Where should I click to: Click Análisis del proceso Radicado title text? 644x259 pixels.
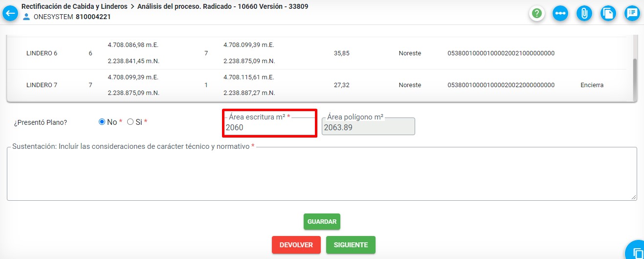pyautogui.click(x=222, y=7)
